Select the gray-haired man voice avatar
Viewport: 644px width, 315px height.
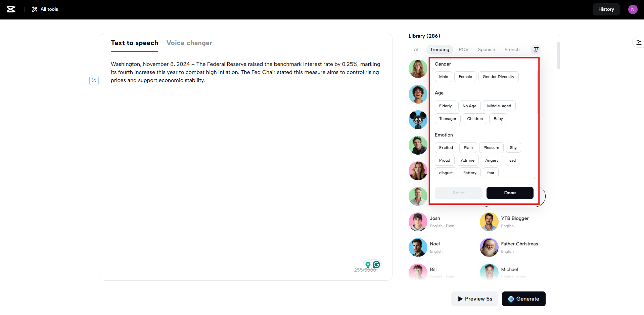[x=418, y=196]
